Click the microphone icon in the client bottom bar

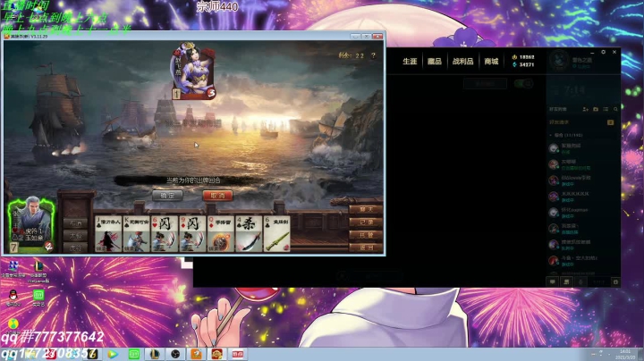(580, 281)
